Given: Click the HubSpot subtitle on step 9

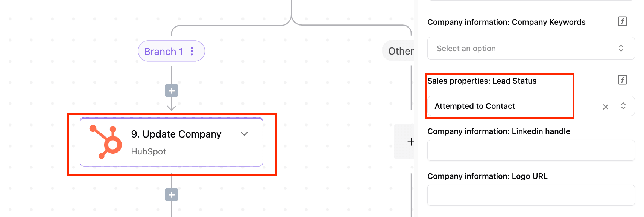Looking at the screenshot, I should 148,151.
